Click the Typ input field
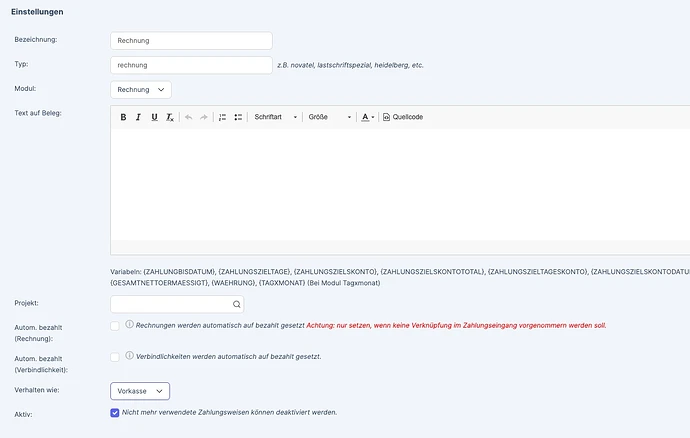The height and width of the screenshot is (438, 690). pos(191,65)
